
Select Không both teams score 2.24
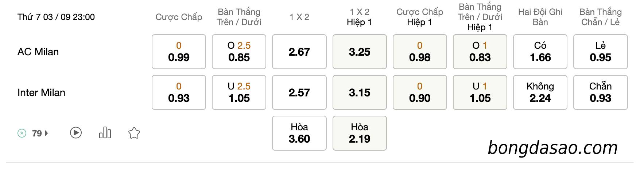coord(540,92)
